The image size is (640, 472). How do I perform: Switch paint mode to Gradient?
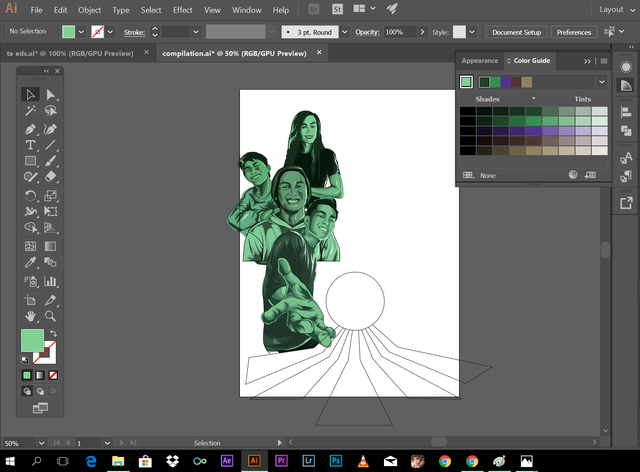40,375
